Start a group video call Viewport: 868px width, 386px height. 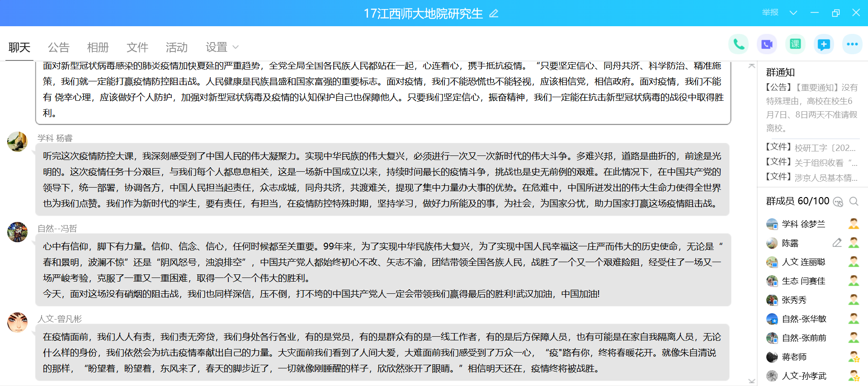pyautogui.click(x=767, y=44)
